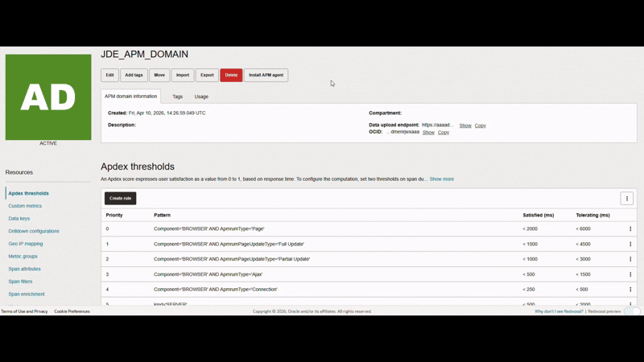
Task: Click pattern ApmrumType='Ajax' cell
Action: coord(208,274)
